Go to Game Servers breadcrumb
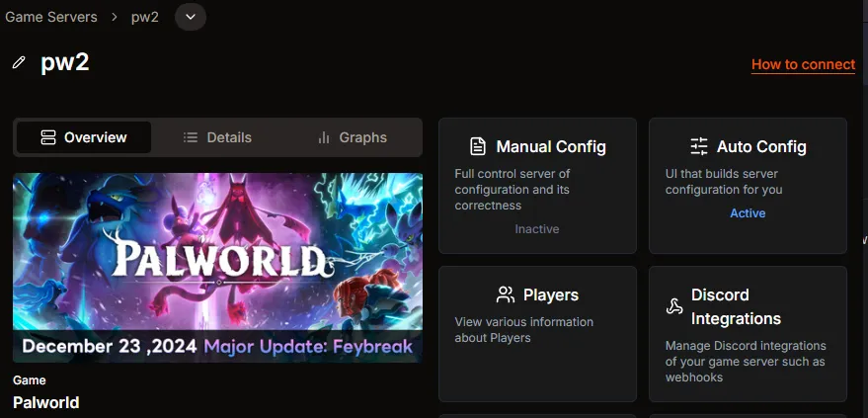 (51, 17)
